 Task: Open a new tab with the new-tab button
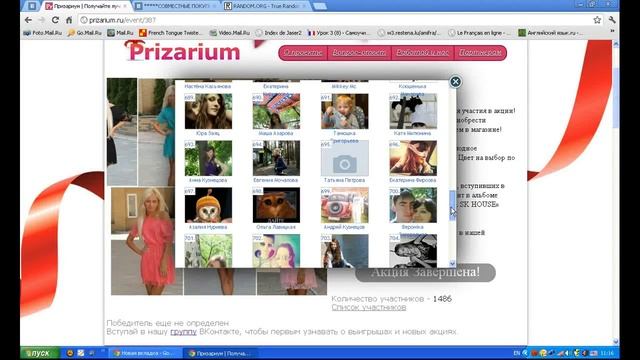[319, 6]
